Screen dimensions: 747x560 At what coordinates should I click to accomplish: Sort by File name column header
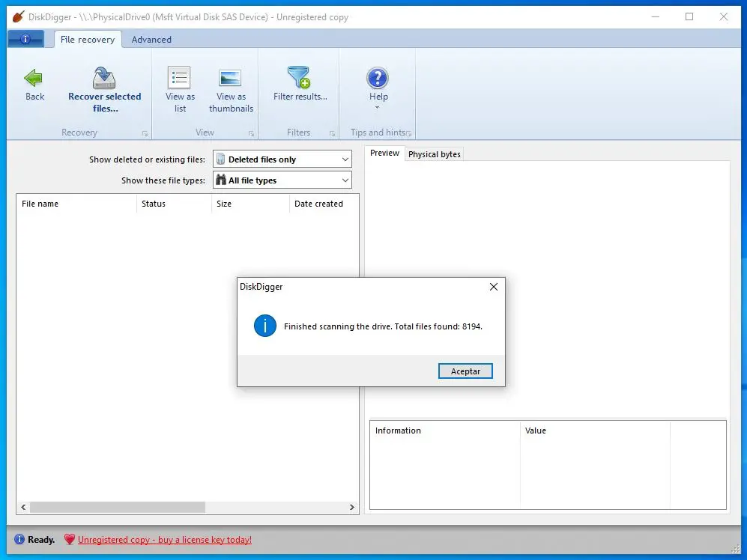tap(76, 204)
